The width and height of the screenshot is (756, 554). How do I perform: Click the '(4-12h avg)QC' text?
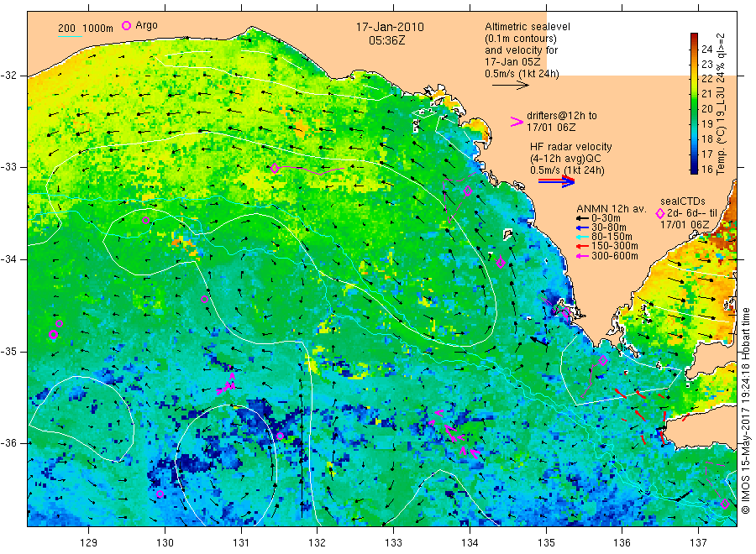[x=565, y=159]
